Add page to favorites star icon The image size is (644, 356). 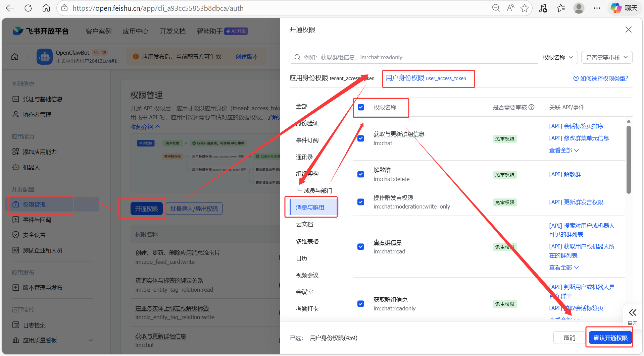525,8
